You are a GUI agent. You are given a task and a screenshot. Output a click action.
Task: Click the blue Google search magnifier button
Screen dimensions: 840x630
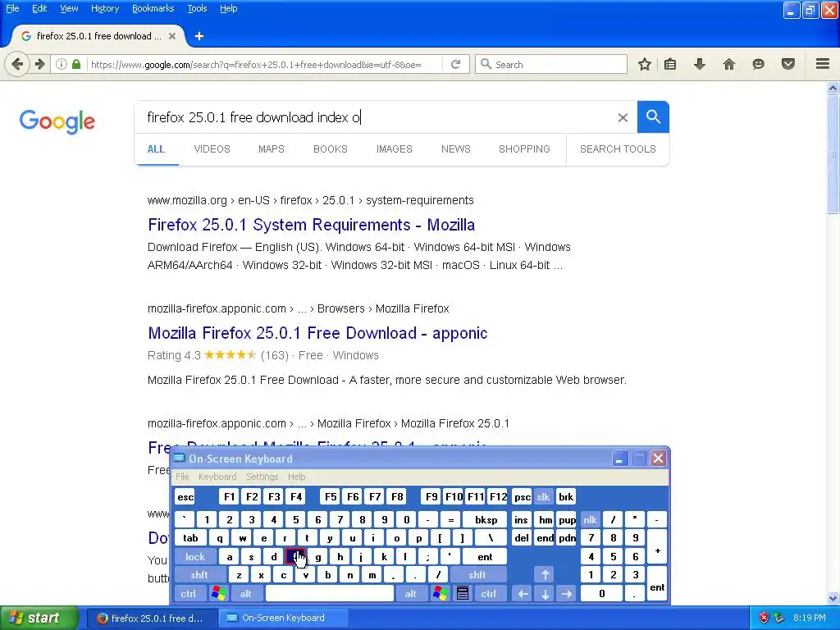coord(653,116)
